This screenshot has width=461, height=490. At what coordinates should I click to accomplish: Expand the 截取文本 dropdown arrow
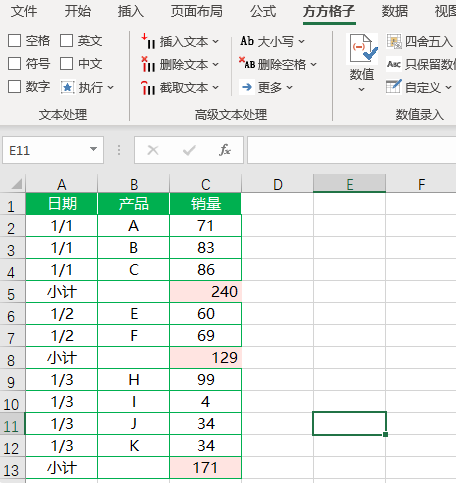(x=216, y=88)
